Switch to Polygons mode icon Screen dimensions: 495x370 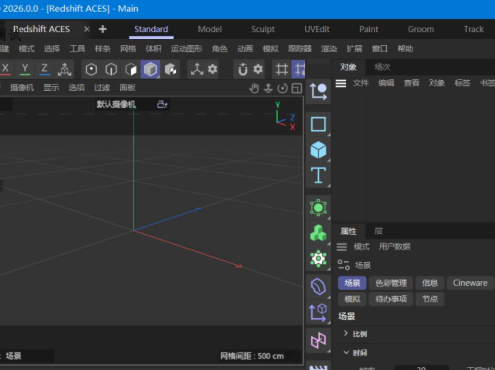(131, 69)
